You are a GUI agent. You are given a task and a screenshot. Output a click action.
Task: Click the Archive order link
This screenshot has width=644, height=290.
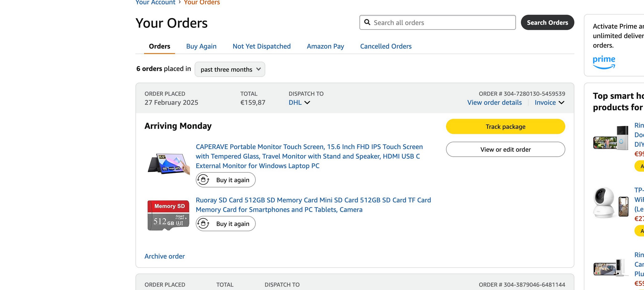coord(165,256)
